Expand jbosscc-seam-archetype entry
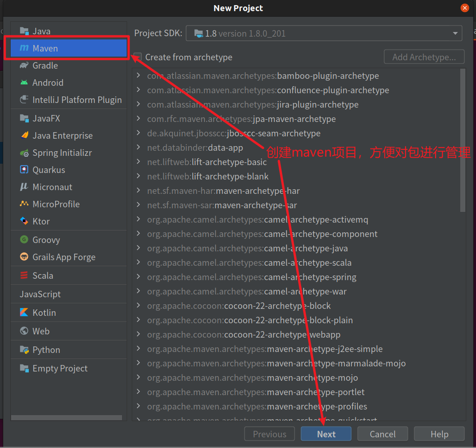The image size is (476, 448). (138, 133)
